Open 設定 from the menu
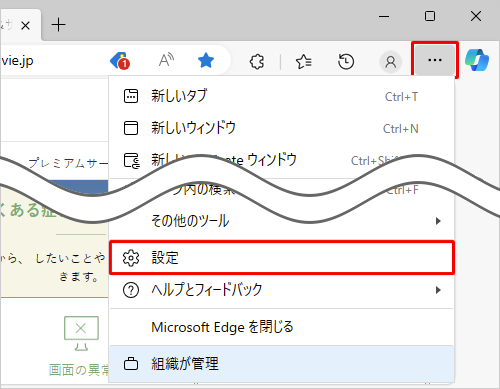 [x=282, y=258]
